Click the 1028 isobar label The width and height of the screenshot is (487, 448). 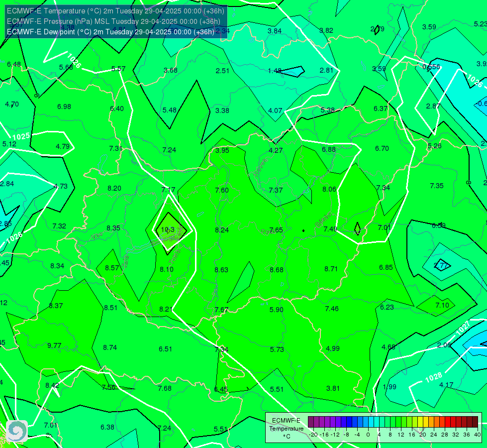tap(434, 378)
